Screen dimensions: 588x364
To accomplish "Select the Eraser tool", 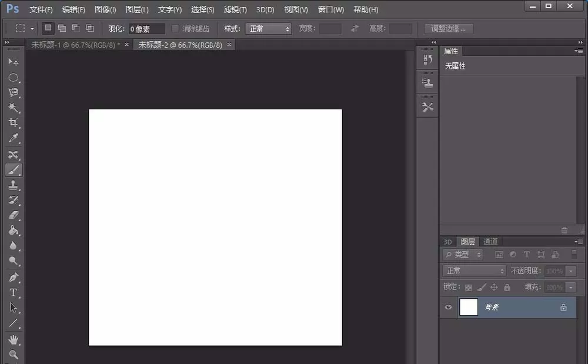I will 14,215.
